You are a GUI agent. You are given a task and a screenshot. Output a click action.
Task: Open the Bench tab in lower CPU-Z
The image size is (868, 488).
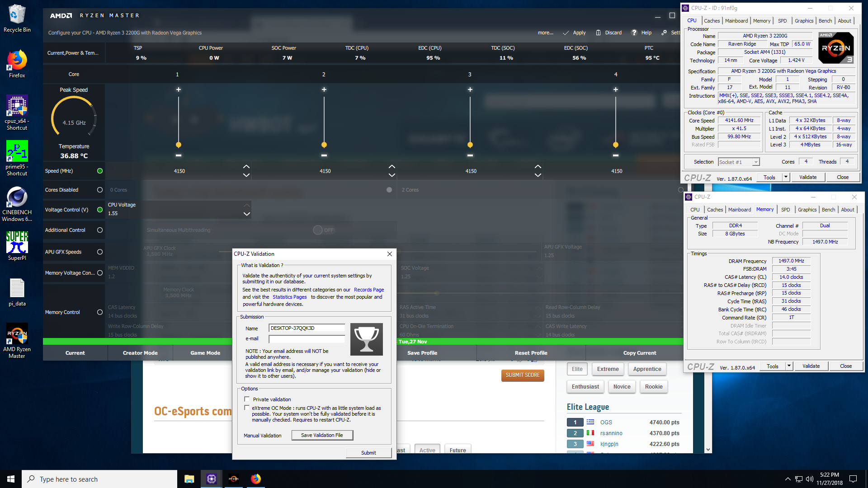coord(828,210)
